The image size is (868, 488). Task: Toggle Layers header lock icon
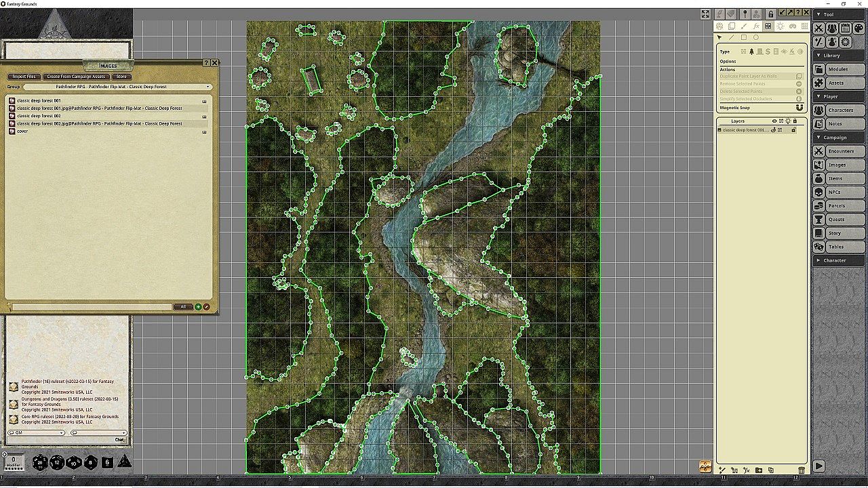coord(795,121)
